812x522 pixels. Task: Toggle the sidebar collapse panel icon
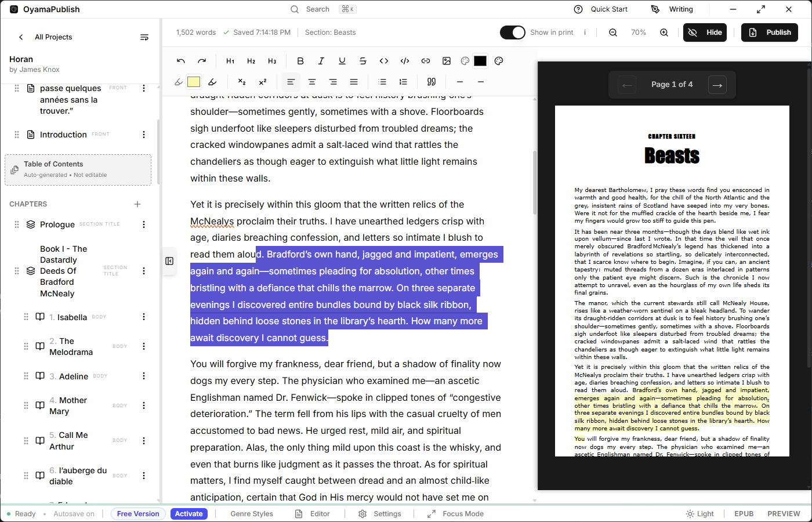click(169, 261)
